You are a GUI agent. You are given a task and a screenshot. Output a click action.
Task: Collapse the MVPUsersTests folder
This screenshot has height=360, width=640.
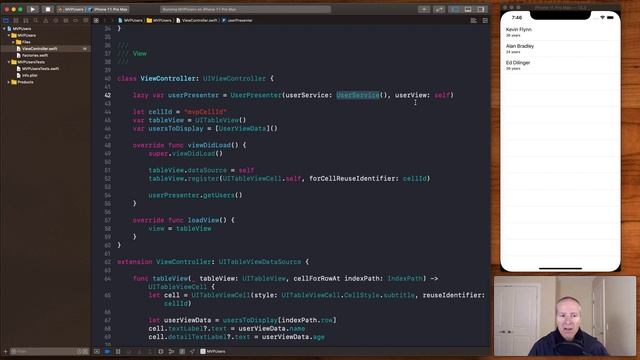click(9, 62)
